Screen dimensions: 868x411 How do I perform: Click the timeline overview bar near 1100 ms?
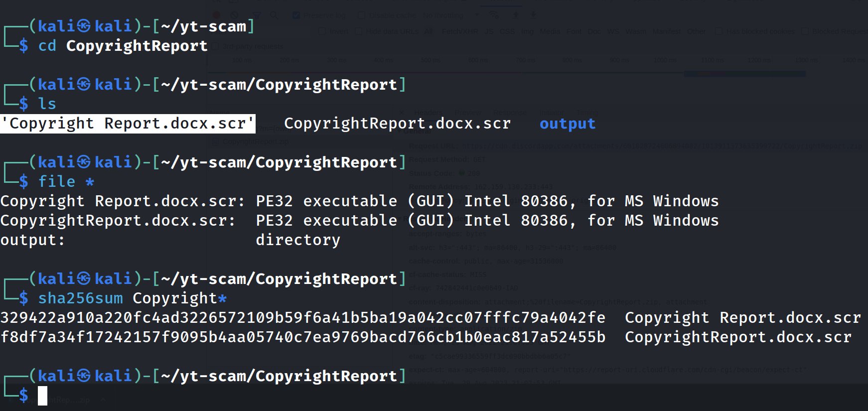tap(713, 74)
